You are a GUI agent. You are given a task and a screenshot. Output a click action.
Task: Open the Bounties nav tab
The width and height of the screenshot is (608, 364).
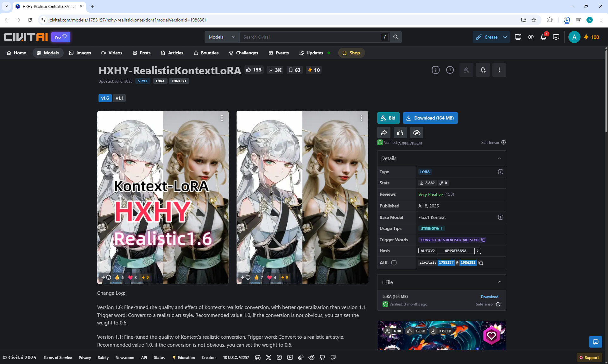pos(206,53)
